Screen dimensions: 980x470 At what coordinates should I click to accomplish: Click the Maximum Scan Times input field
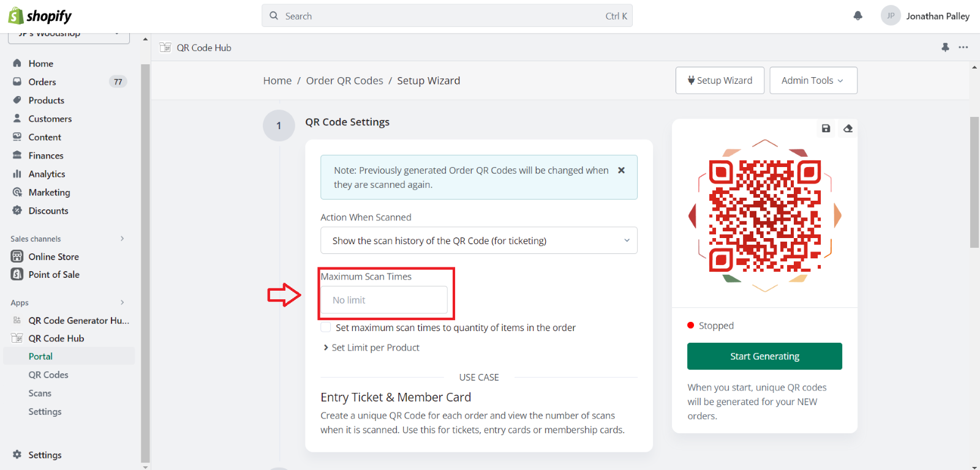(384, 300)
